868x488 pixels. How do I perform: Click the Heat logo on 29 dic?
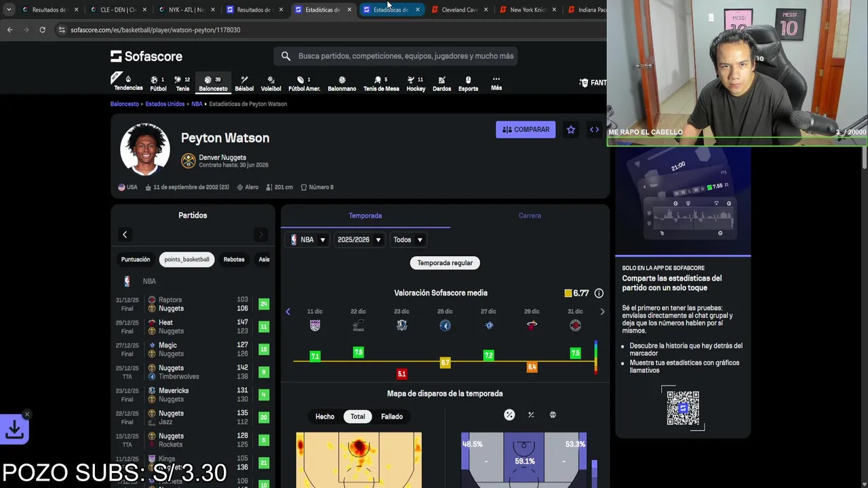532,325
